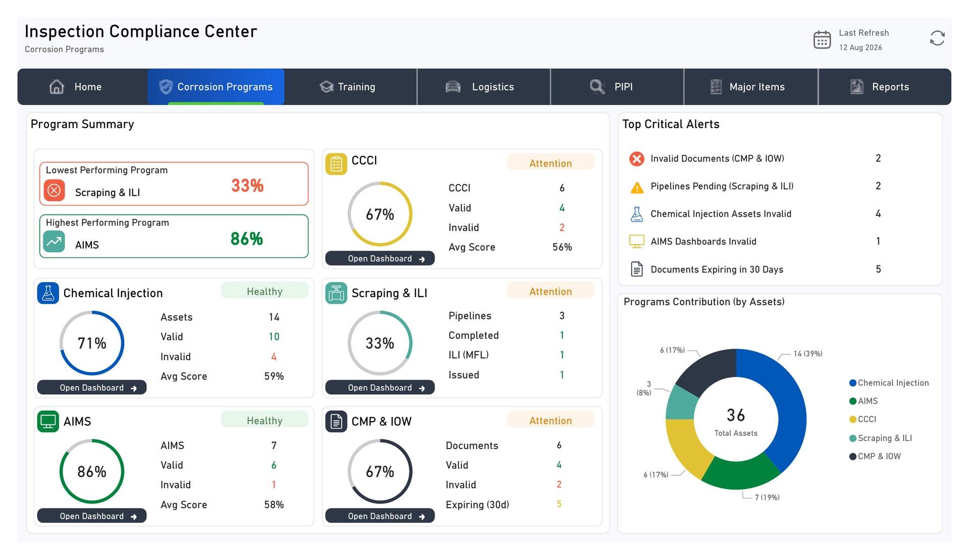Image resolution: width=969 pixels, height=560 pixels.
Task: Click the Invalid Documents (CMP & IOW) alert text
Action: point(717,158)
